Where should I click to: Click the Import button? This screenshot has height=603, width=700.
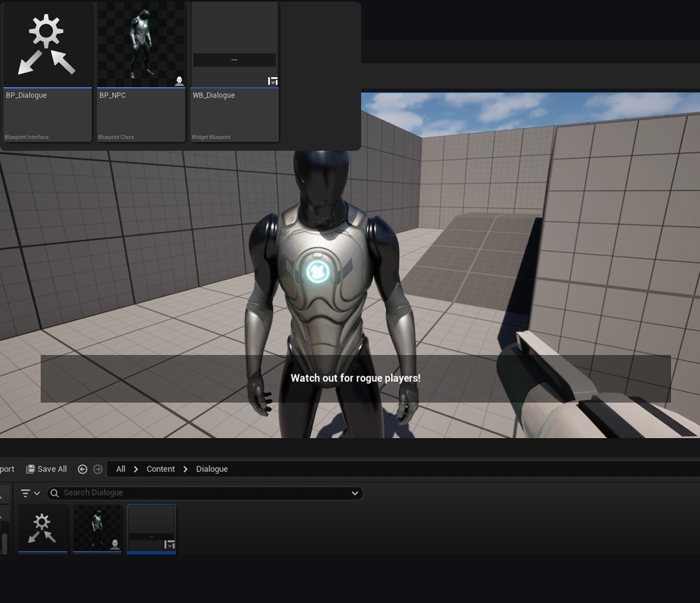click(x=7, y=469)
